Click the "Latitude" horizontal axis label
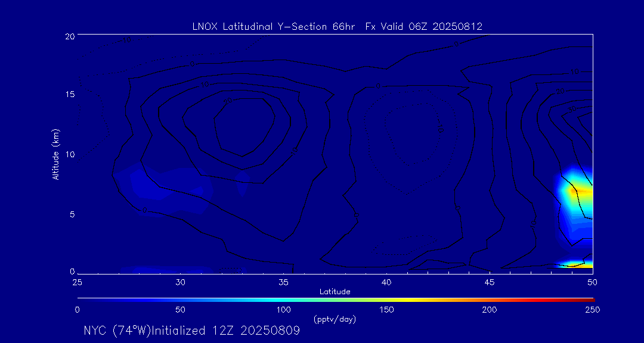The image size is (644, 343). click(x=335, y=292)
